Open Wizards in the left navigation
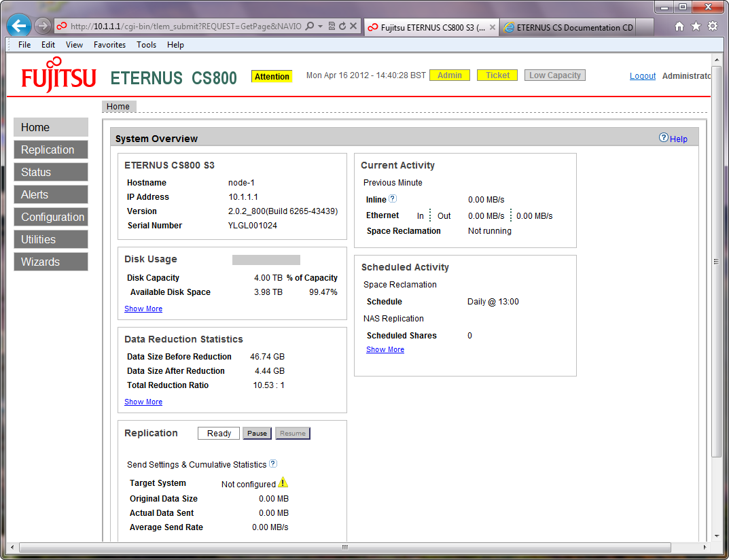This screenshot has width=729, height=560. pyautogui.click(x=51, y=262)
